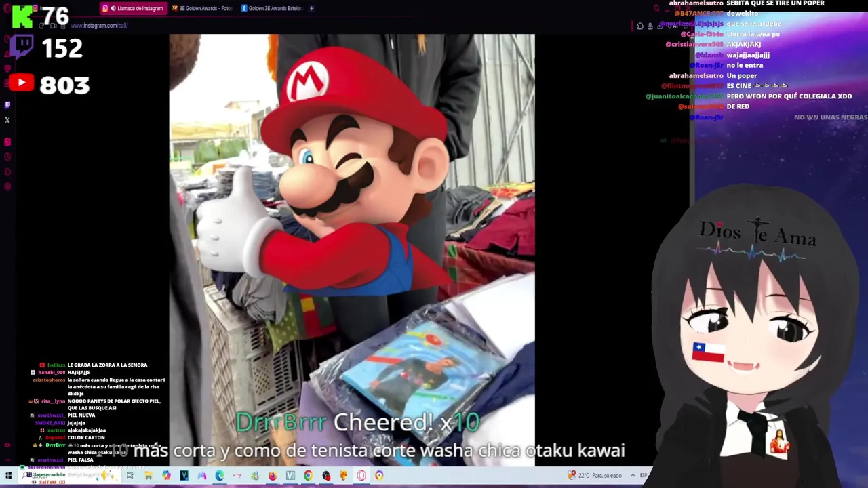Click the Mario video in the center
Screen dimensions: 868x488
point(352,250)
